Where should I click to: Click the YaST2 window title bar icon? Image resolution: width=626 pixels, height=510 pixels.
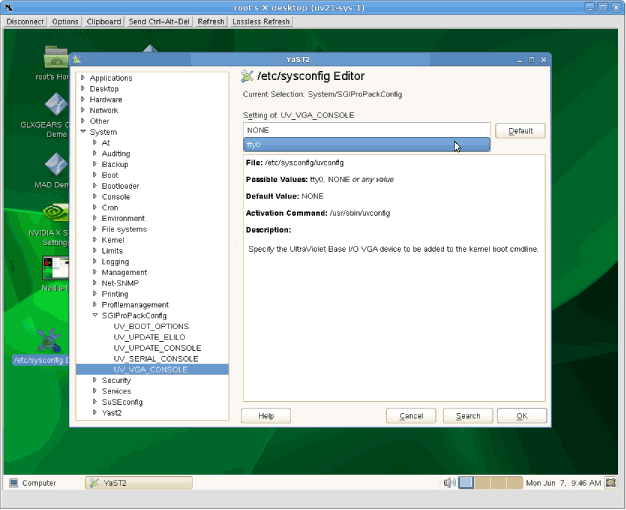click(77, 60)
